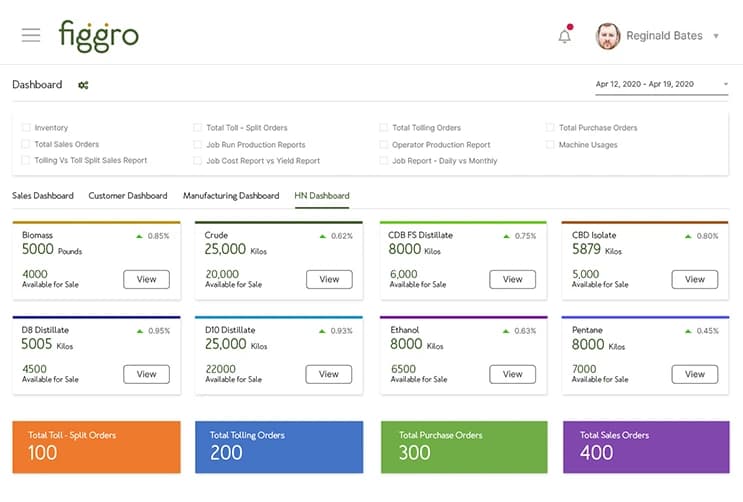
Task: Click the figgro logo
Action: (99, 36)
